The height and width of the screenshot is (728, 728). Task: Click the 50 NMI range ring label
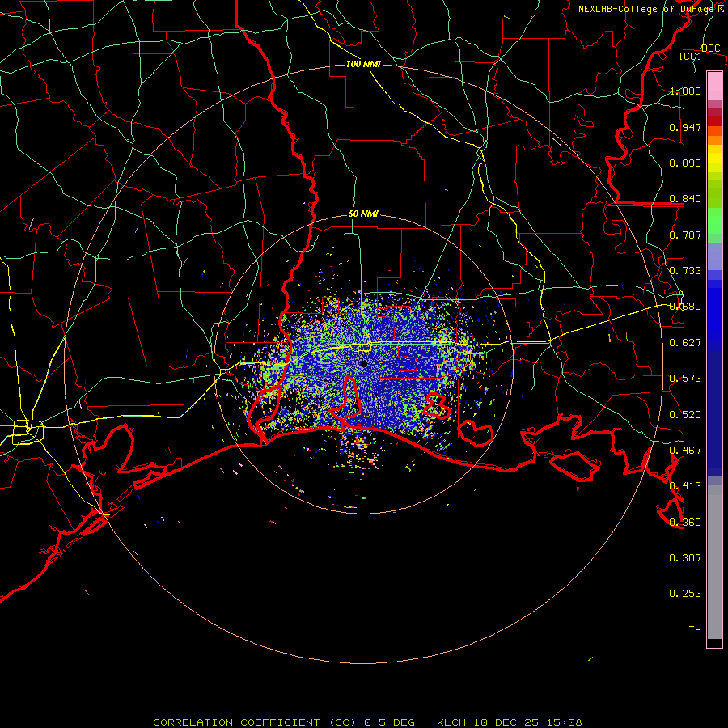(363, 214)
